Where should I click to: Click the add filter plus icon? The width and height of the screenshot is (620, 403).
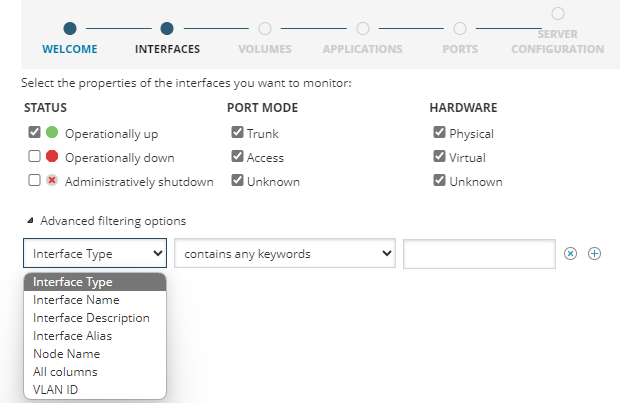[594, 254]
